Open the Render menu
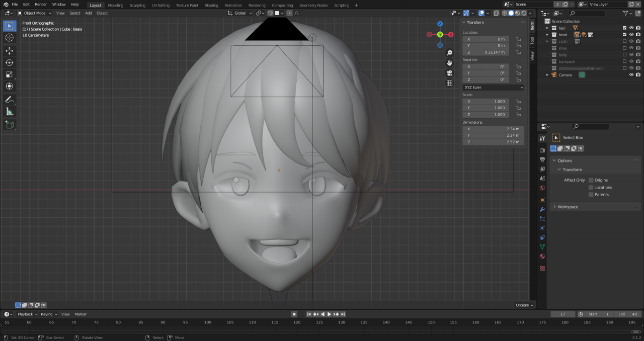Screen dimensions: 644x341 click(41, 5)
